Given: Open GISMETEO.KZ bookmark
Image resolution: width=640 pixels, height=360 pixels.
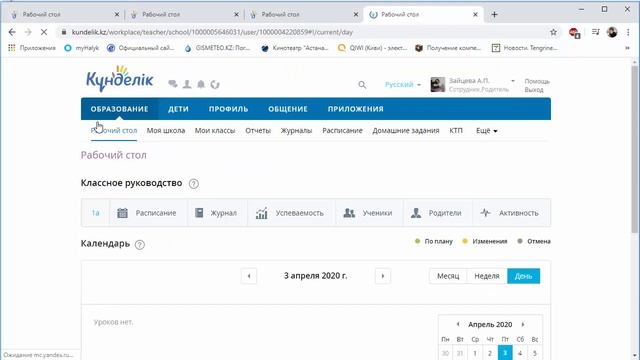Looking at the screenshot, I should (218, 48).
